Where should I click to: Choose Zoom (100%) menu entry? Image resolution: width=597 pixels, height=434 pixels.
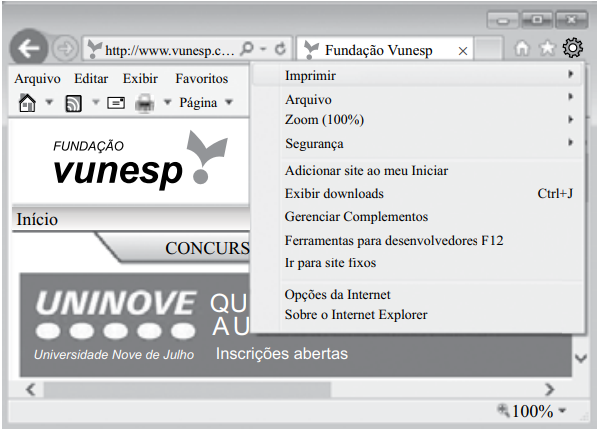click(x=417, y=120)
